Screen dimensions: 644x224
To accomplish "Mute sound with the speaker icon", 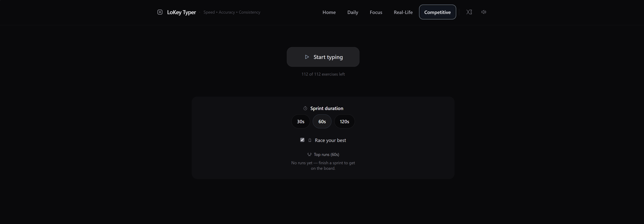I will click(483, 12).
